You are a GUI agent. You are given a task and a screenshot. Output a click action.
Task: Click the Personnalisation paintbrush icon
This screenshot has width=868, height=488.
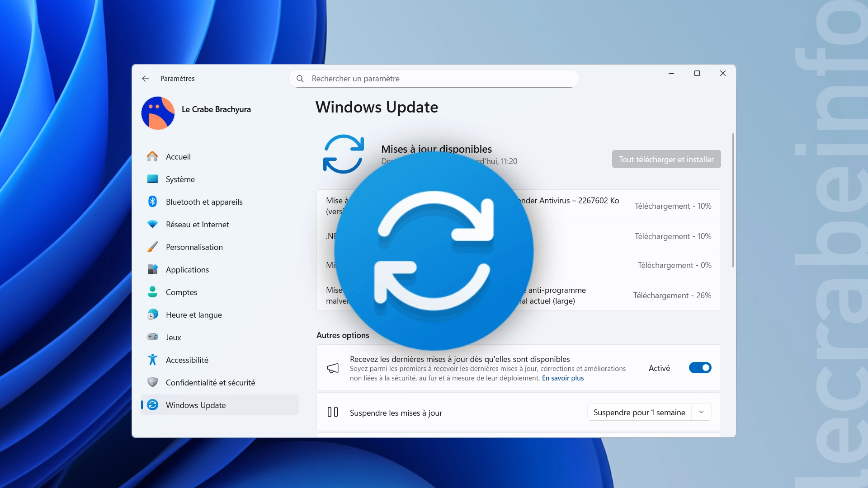pos(152,247)
